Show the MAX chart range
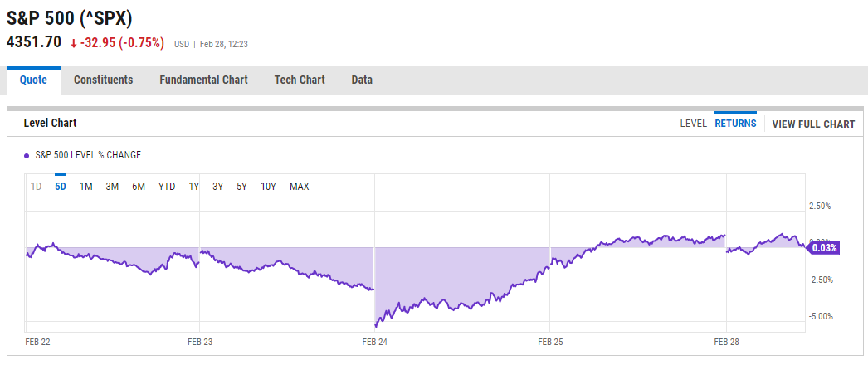868x365 pixels. point(299,187)
